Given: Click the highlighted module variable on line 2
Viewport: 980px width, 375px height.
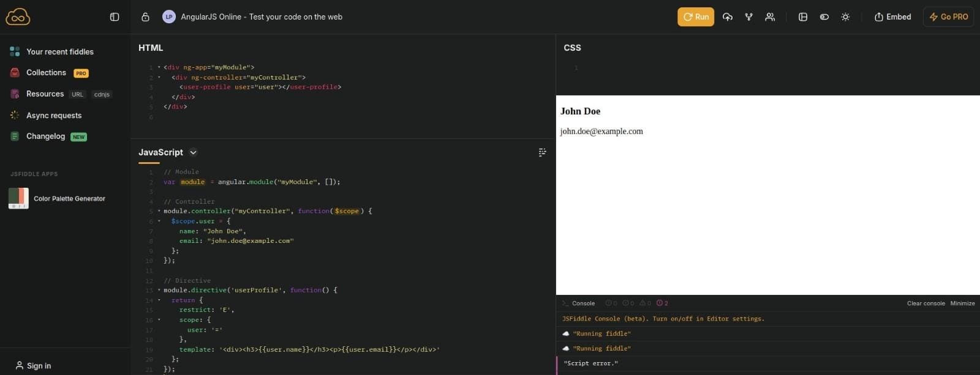Looking at the screenshot, I should [192, 182].
